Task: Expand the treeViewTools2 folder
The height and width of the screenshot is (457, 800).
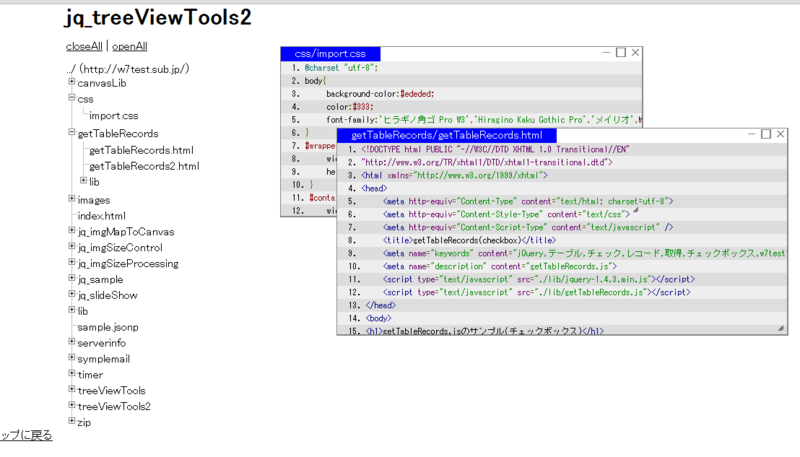Action: [71, 405]
